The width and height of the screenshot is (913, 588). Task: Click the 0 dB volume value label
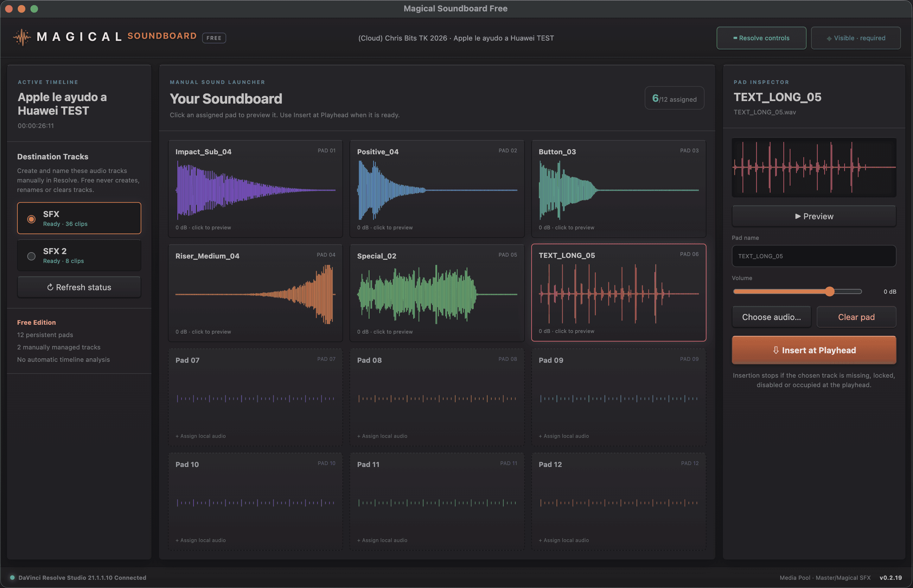pyautogui.click(x=890, y=291)
